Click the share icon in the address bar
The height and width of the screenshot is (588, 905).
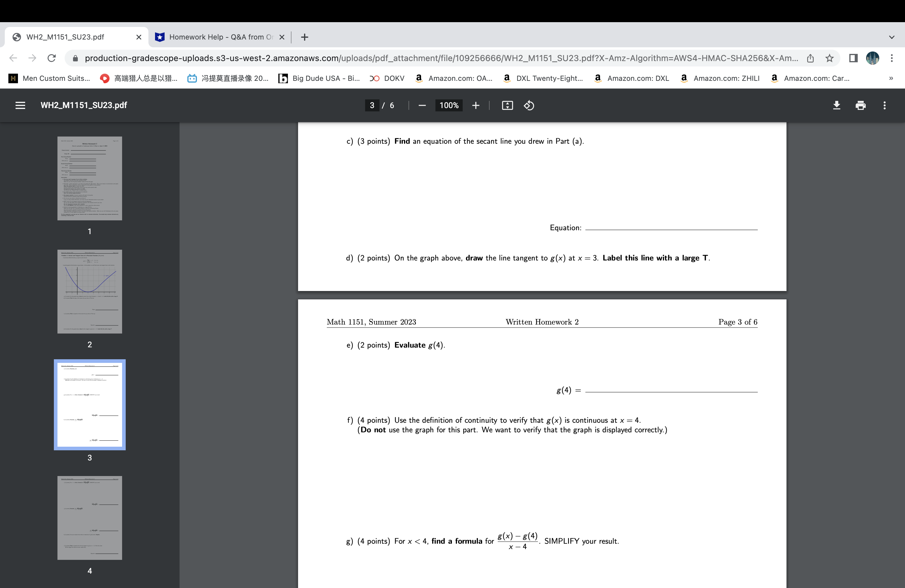pyautogui.click(x=810, y=58)
